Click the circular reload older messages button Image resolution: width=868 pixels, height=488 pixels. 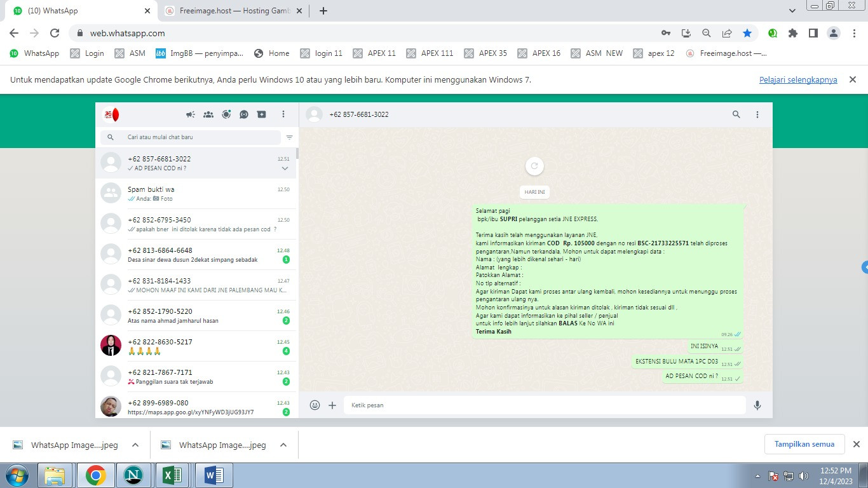[534, 166]
